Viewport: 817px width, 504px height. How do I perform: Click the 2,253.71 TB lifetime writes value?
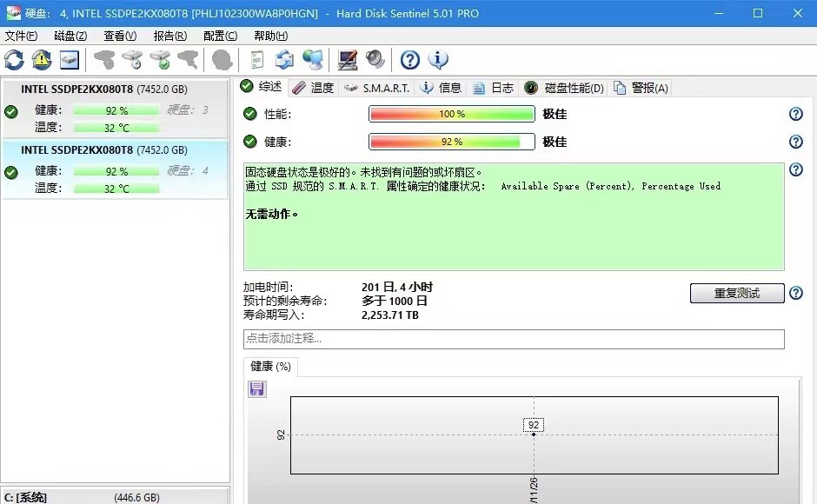tap(389, 315)
